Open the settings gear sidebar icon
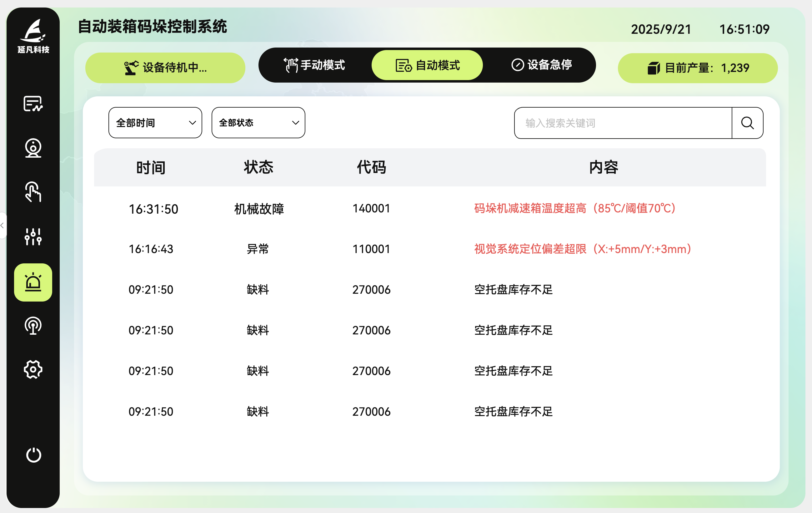Screen dimensions: 812x513 click(x=33, y=369)
